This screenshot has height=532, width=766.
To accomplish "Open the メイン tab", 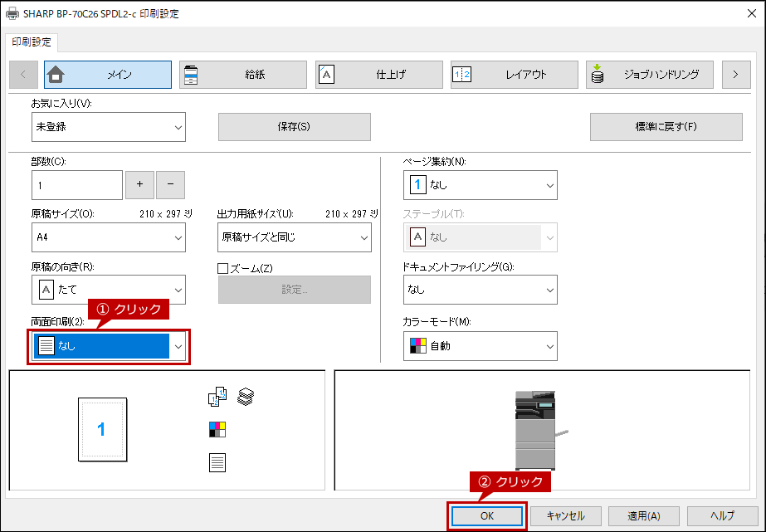I will pyautogui.click(x=108, y=75).
